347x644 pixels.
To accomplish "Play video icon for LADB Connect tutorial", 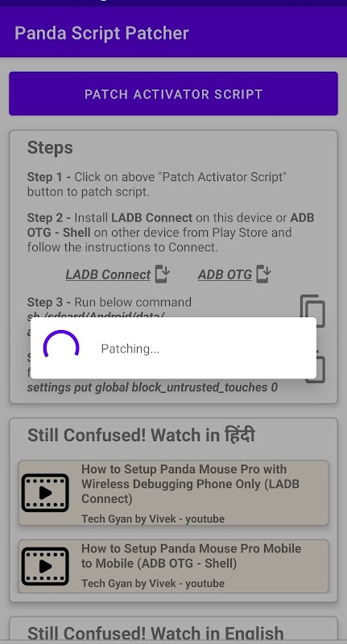I will click(x=45, y=493).
